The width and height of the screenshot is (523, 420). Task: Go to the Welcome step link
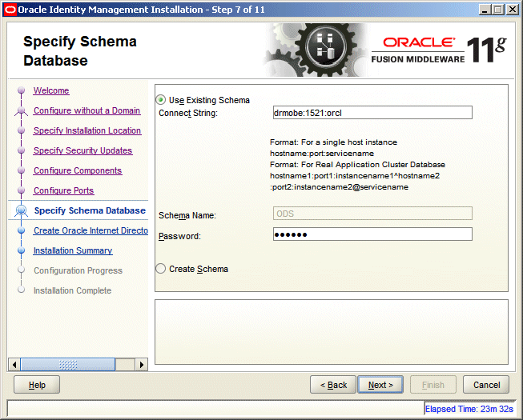(51, 90)
